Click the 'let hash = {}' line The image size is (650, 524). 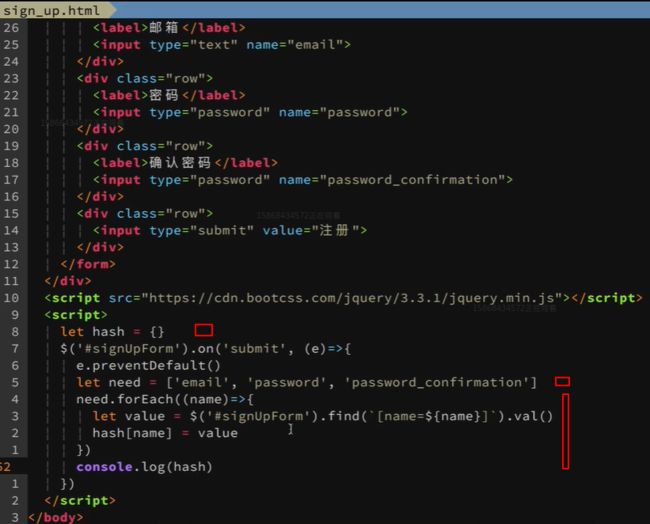pyautogui.click(x=112, y=332)
